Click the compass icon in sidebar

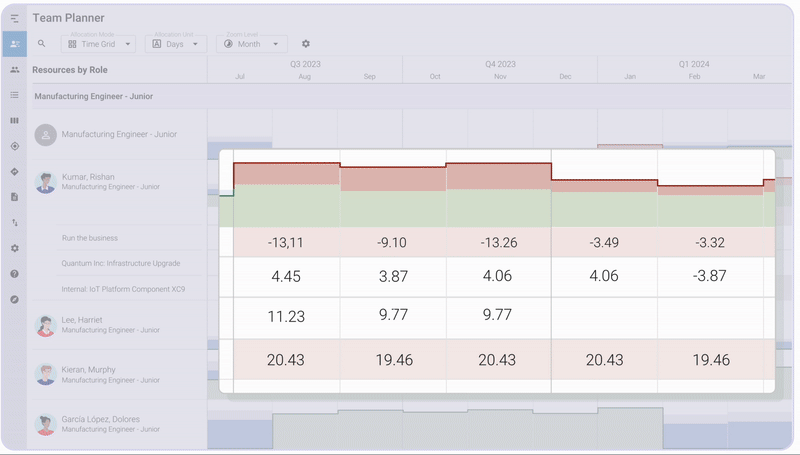(14, 299)
